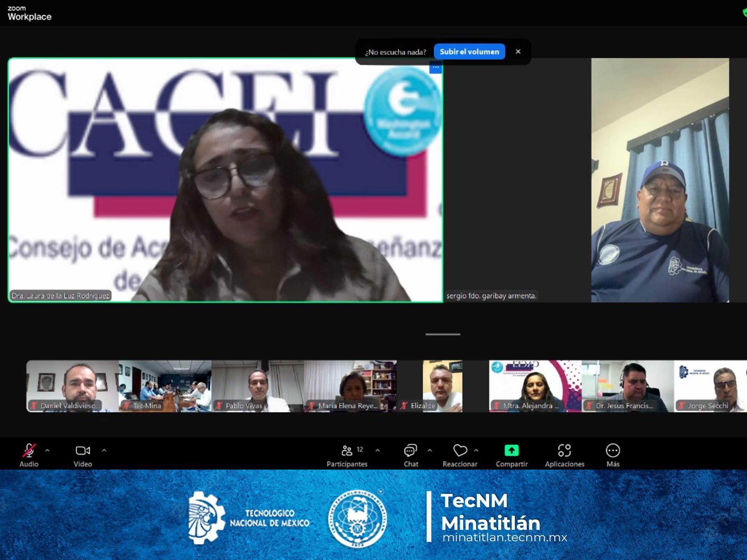Viewport: 747px width, 560px height.
Task: Click the gallery divider handle bar
Action: tap(443, 334)
